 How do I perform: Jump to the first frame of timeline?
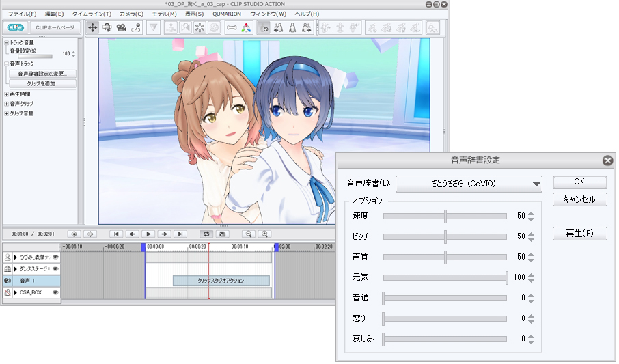click(x=117, y=234)
